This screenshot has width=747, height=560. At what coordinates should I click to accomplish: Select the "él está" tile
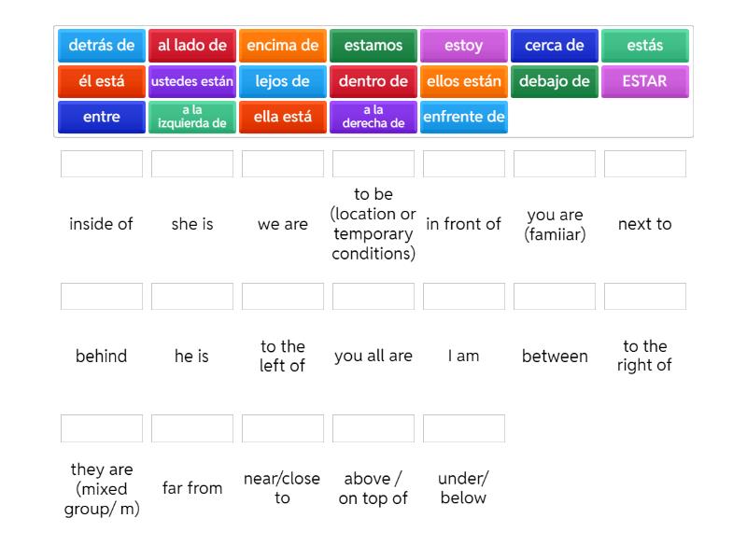pyautogui.click(x=101, y=81)
